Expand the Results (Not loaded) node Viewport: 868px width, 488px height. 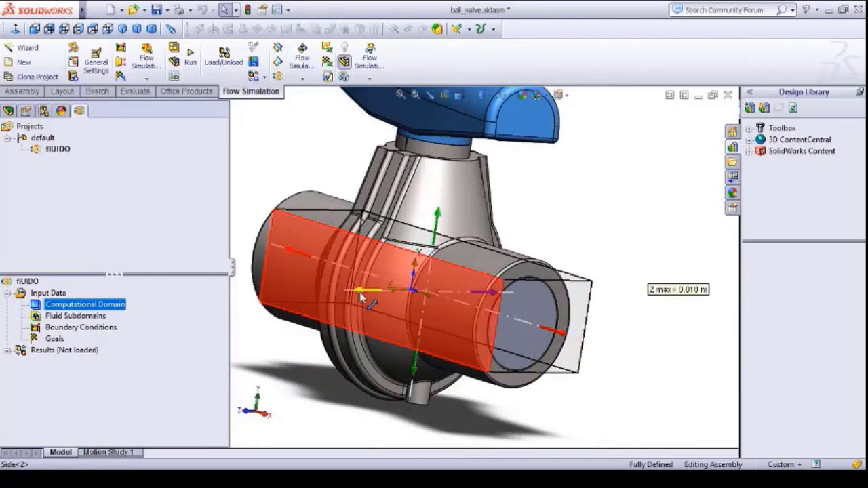pos(8,350)
